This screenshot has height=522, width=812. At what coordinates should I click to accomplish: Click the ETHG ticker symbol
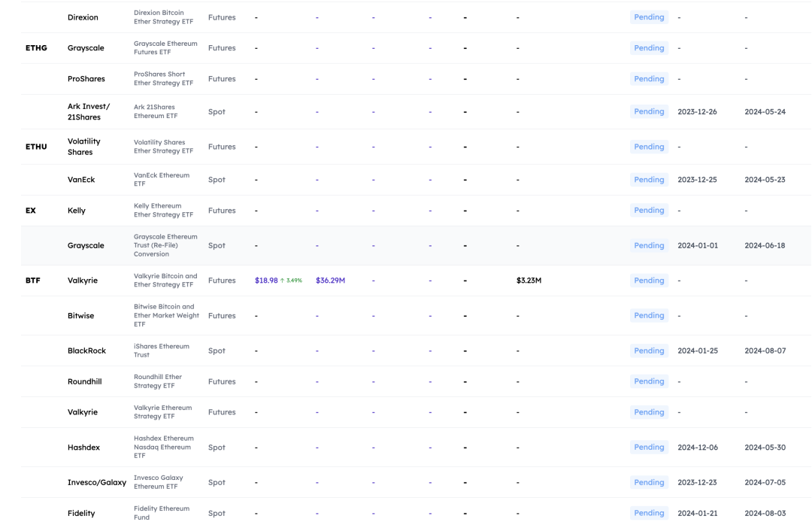36,47
